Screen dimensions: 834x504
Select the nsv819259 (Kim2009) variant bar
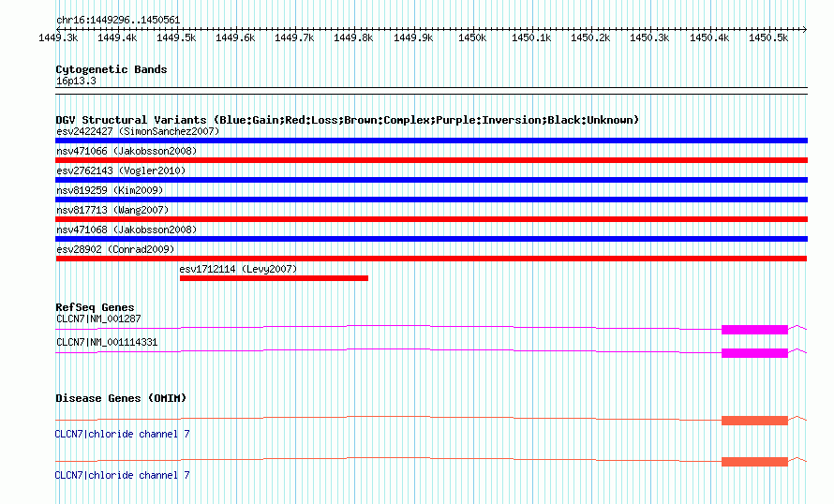tap(431, 200)
